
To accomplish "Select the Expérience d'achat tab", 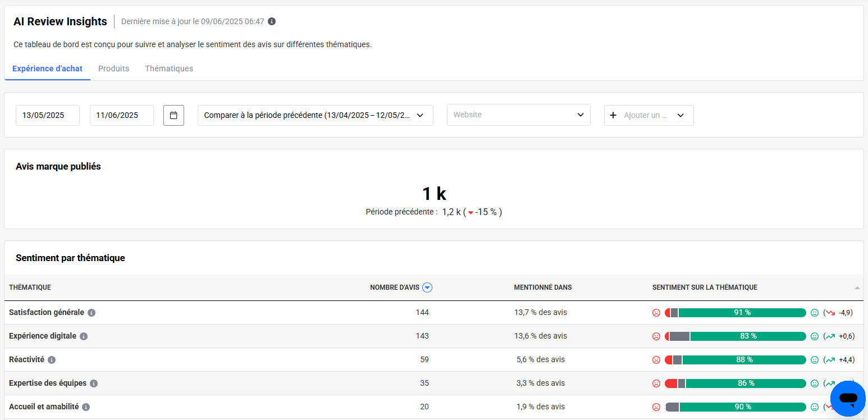I will [47, 69].
